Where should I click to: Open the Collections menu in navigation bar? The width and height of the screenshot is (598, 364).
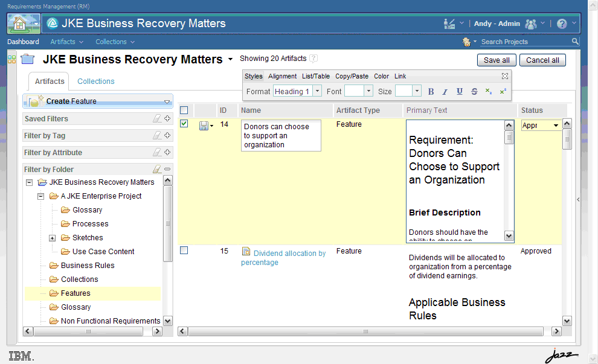pyautogui.click(x=115, y=42)
